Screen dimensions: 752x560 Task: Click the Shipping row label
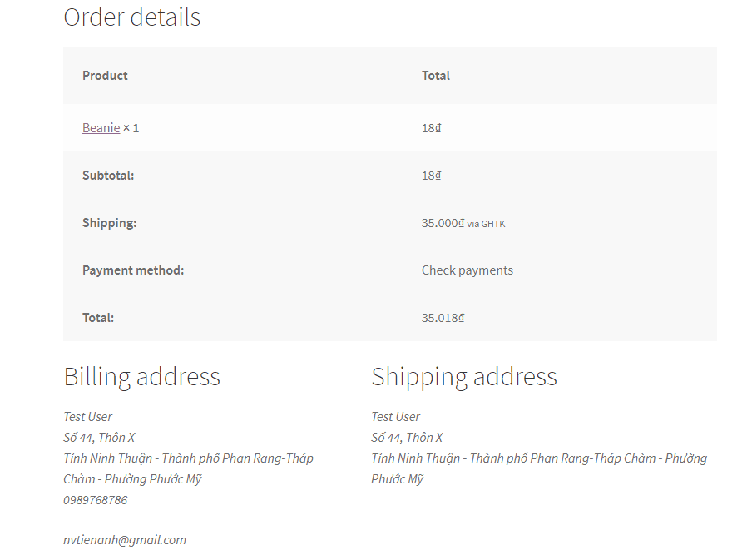pyautogui.click(x=109, y=223)
